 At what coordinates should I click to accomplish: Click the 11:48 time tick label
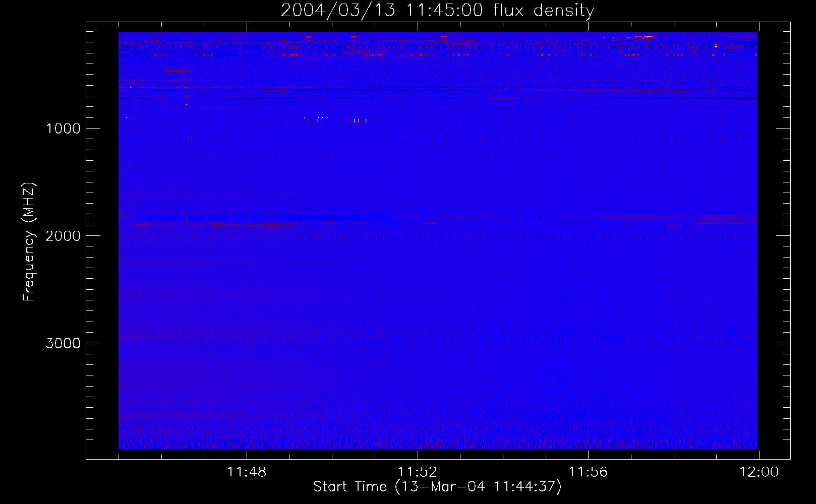click(x=247, y=472)
